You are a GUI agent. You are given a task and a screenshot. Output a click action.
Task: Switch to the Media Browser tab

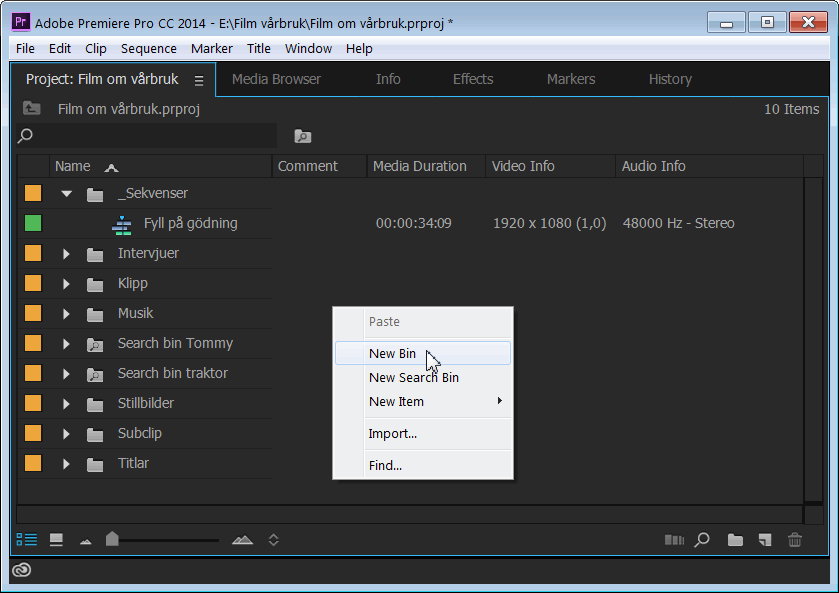[x=276, y=79]
